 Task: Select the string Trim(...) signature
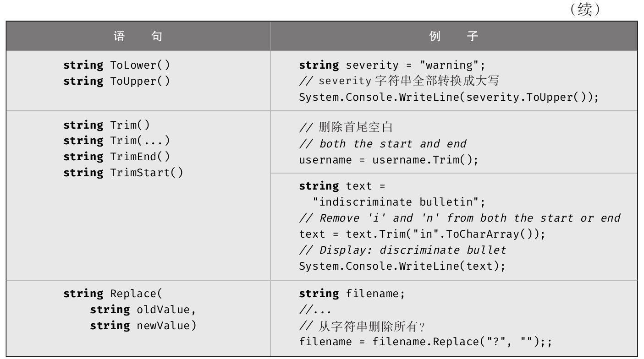click(116, 141)
